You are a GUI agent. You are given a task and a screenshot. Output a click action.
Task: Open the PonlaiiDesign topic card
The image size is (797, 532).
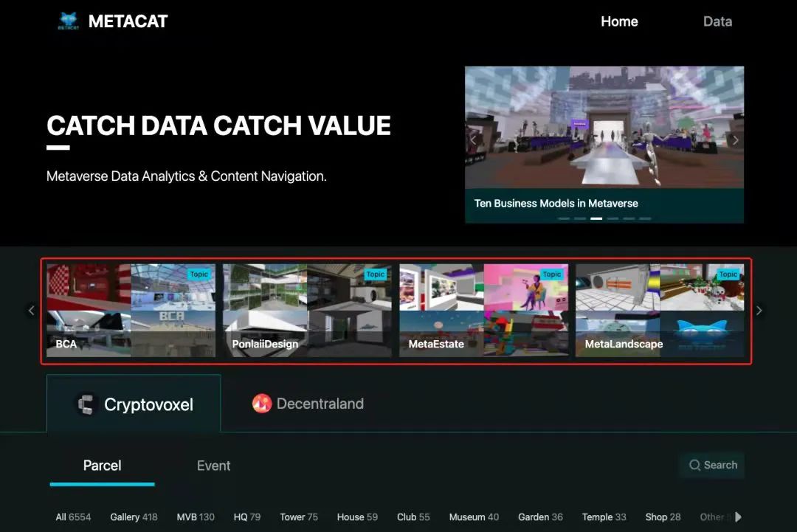click(307, 311)
